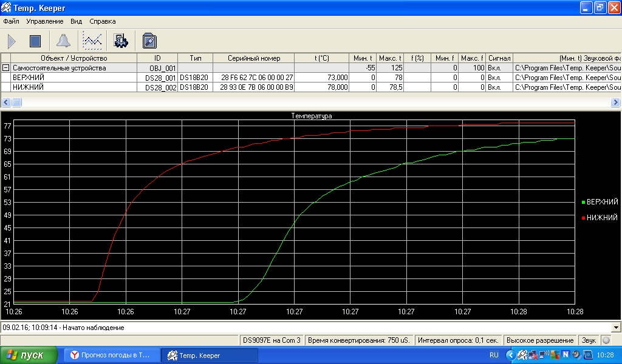Click the -55 min temperature cell
This screenshot has width=622, height=364.
(x=363, y=68)
